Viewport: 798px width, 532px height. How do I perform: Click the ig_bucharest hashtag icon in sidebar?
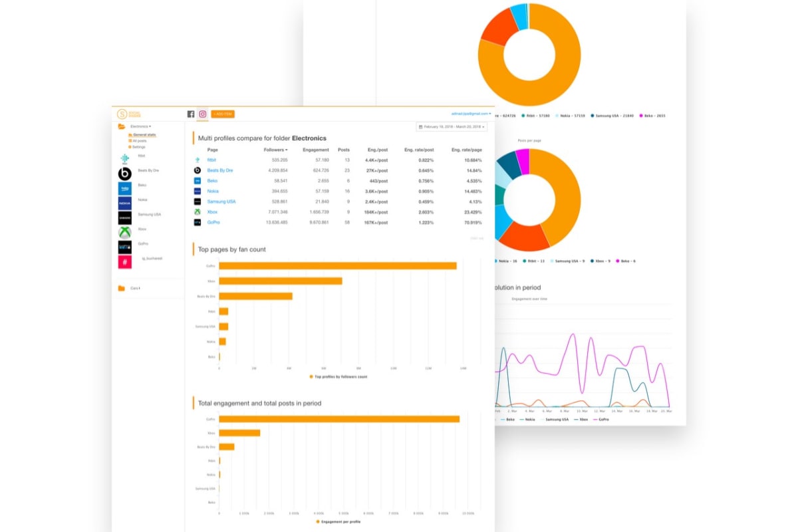coord(124,262)
